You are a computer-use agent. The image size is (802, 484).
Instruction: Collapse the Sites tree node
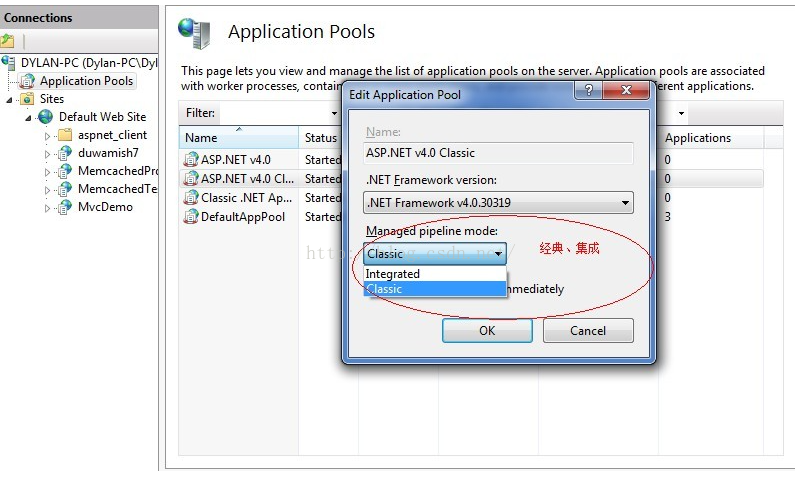click(x=9, y=100)
